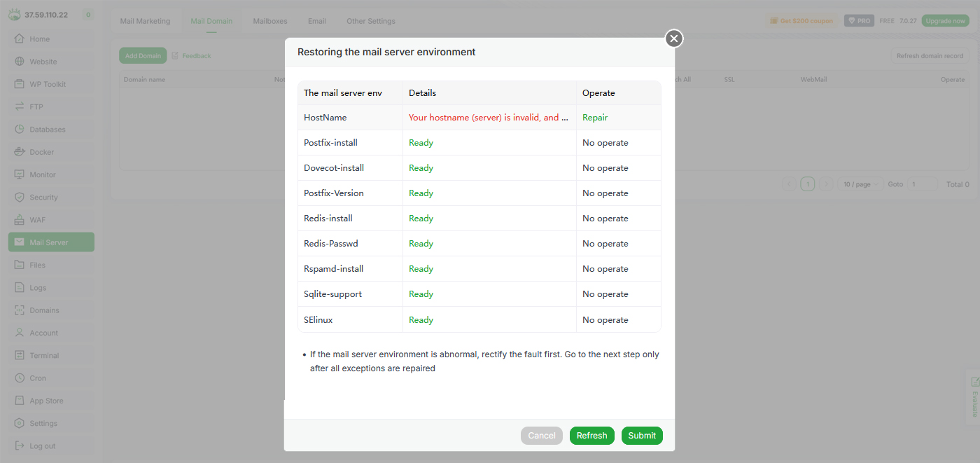Image resolution: width=980 pixels, height=463 pixels.
Task: Click Repair for HostName row
Action: (595, 118)
